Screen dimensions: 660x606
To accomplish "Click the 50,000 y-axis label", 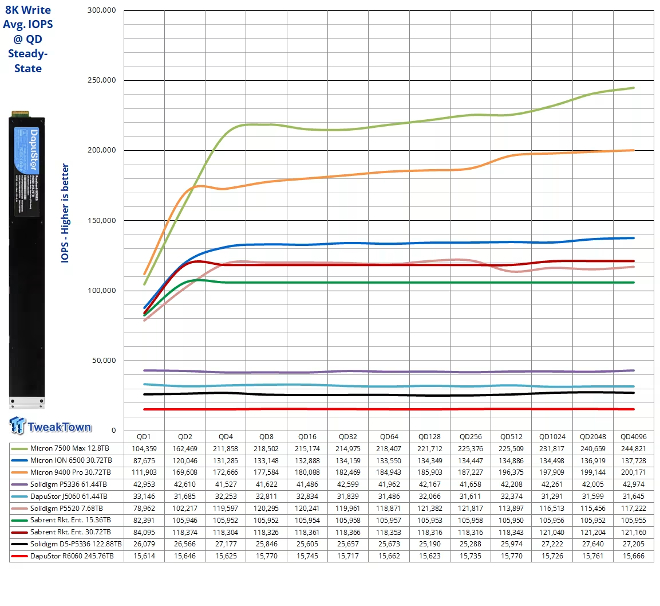I will 104,360.
